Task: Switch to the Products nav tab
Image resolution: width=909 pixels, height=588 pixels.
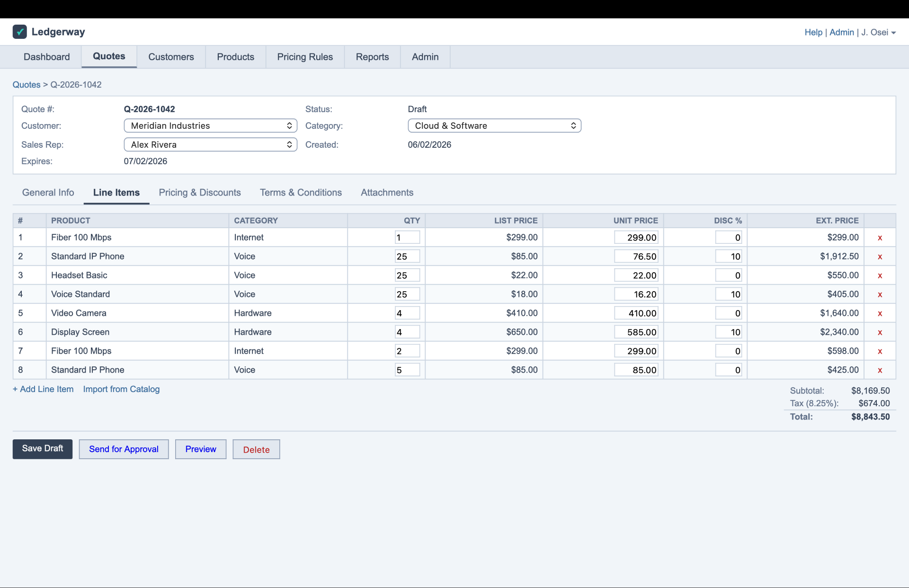Action: coord(235,57)
